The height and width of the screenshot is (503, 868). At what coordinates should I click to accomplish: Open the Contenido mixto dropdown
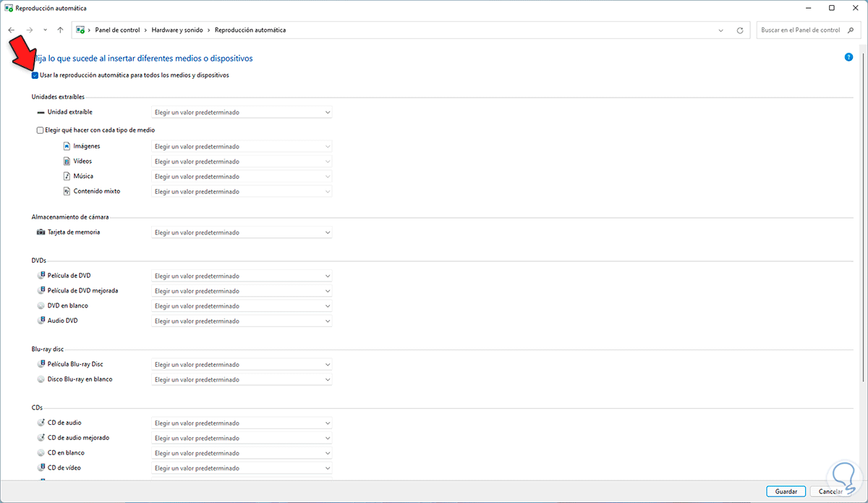click(242, 192)
